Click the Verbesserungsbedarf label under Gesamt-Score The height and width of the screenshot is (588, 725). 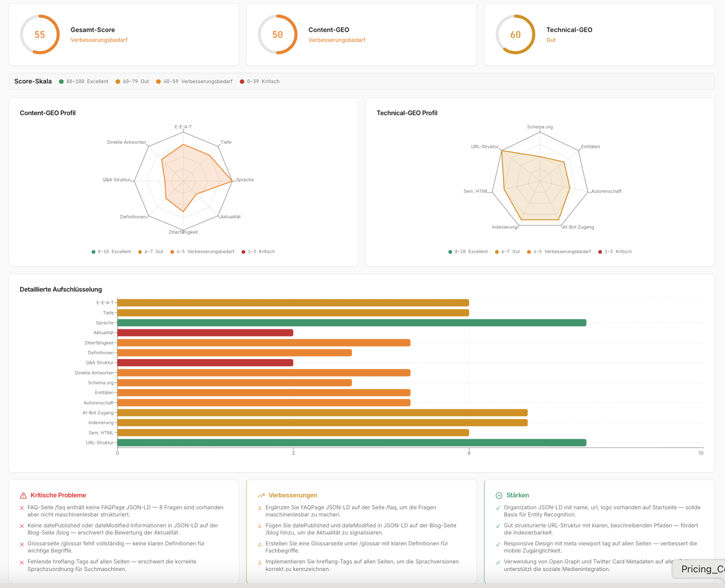click(x=99, y=40)
